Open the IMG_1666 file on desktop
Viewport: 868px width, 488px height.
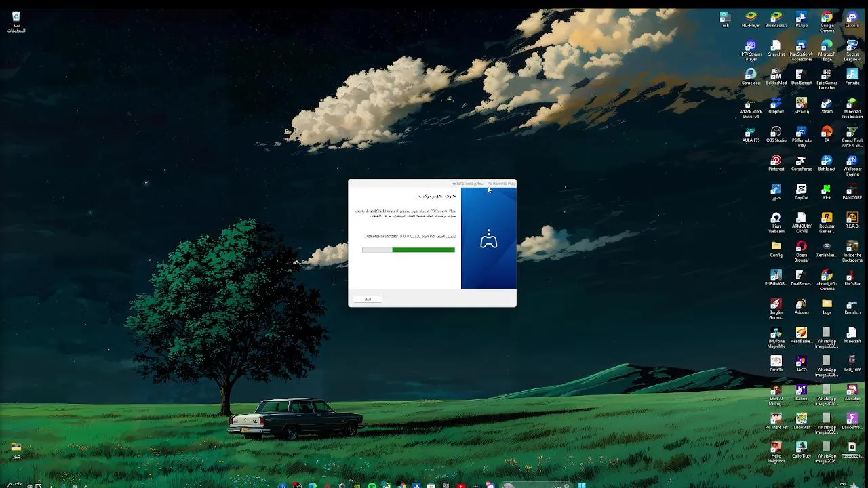point(852,363)
